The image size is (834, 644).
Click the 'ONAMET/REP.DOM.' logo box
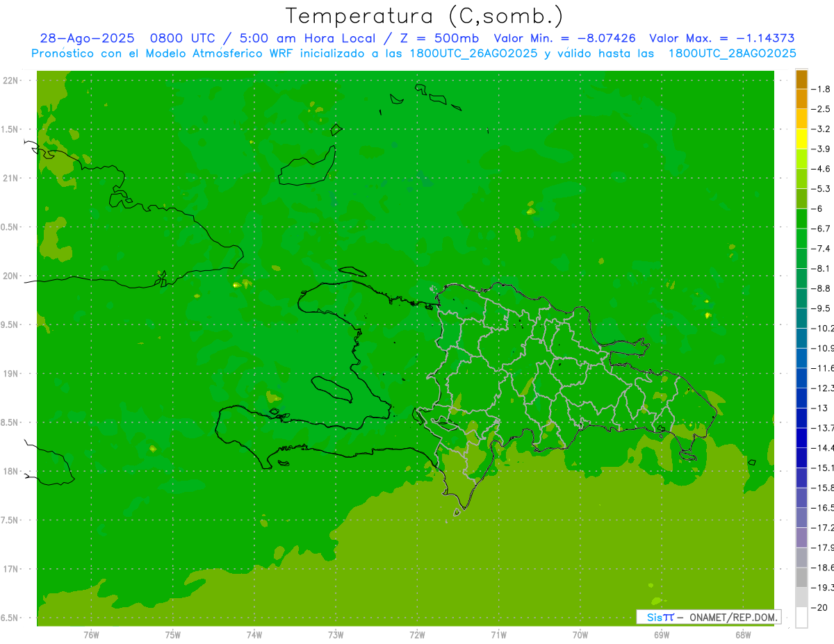[708, 617]
